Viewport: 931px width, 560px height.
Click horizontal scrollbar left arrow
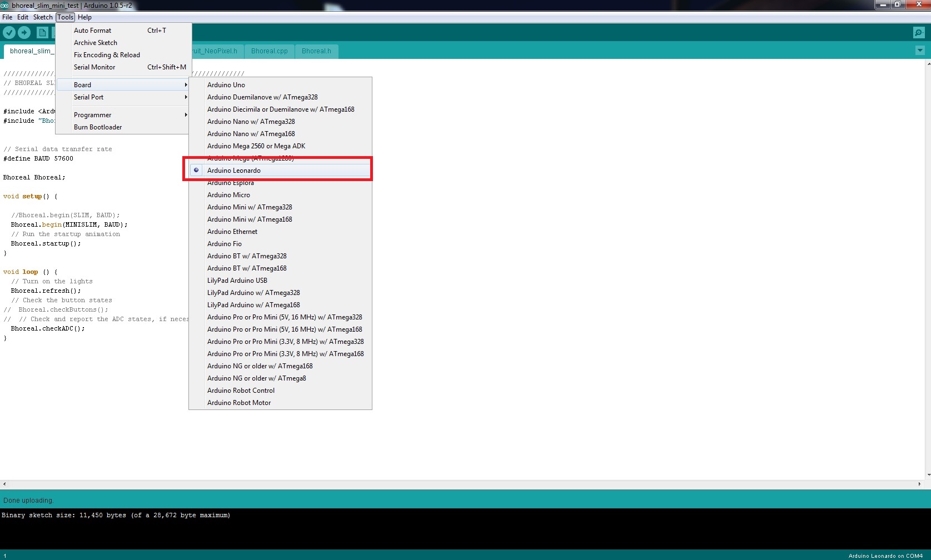(x=4, y=484)
